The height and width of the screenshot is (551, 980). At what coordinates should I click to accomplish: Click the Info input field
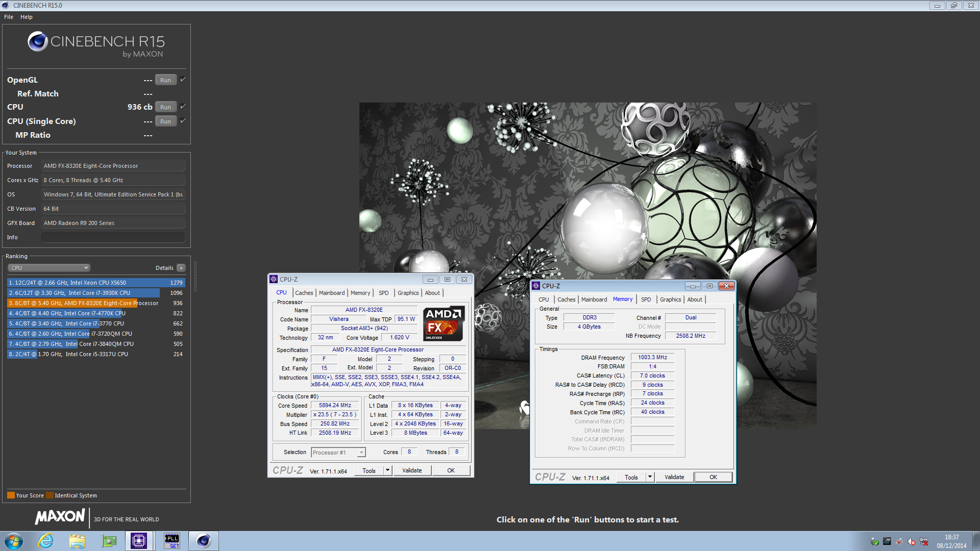coord(113,237)
